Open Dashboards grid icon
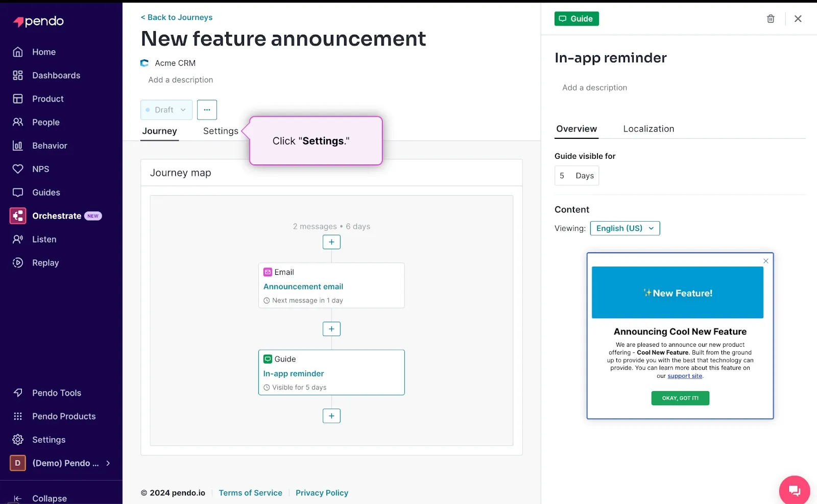817x504 pixels. coord(18,76)
